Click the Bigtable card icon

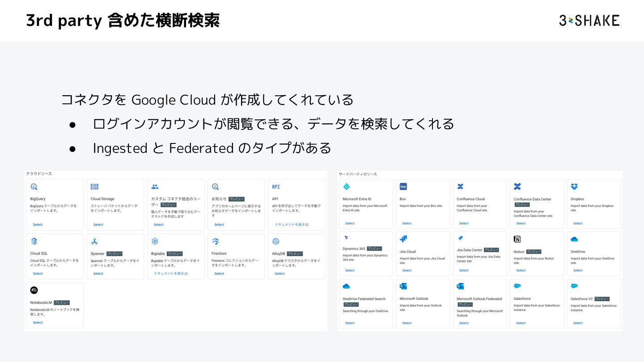pos(155,241)
